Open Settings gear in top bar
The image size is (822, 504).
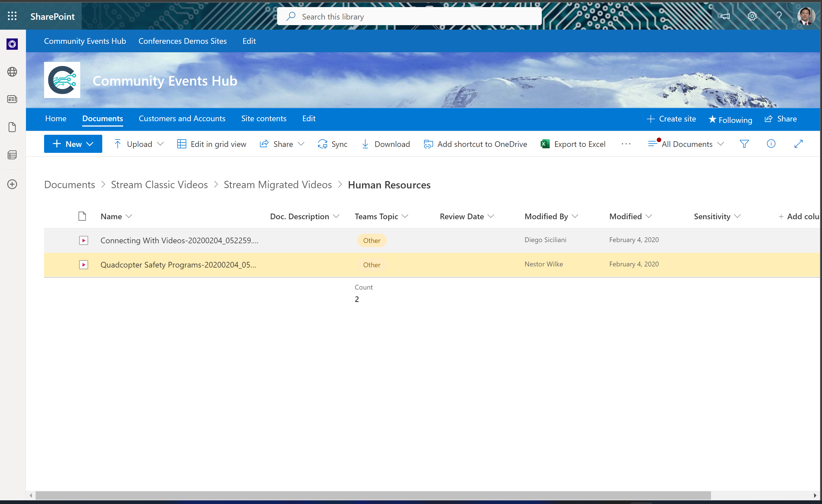752,16
